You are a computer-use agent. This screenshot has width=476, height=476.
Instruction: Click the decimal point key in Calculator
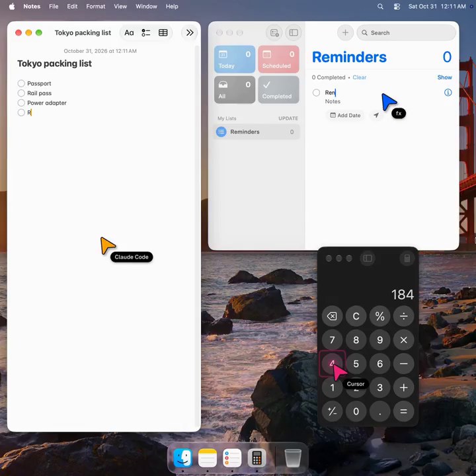tap(379, 411)
